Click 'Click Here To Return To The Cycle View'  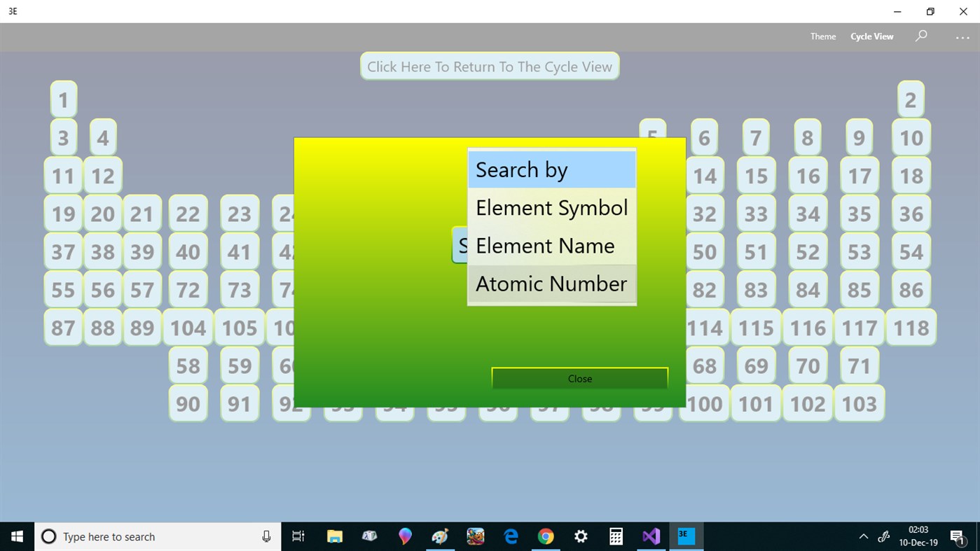coord(489,66)
